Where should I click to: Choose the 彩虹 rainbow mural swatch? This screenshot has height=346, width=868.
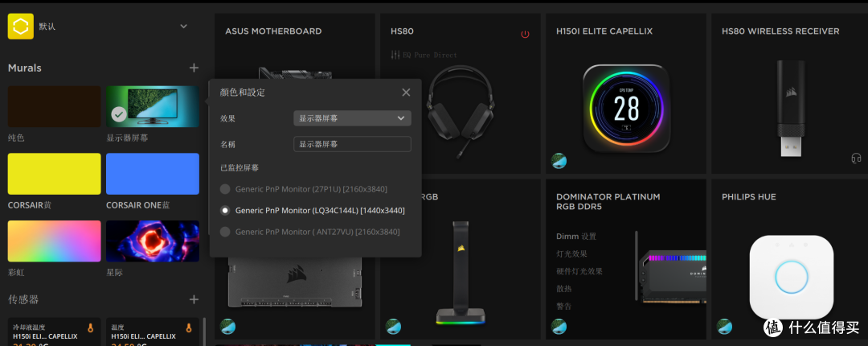coord(55,241)
